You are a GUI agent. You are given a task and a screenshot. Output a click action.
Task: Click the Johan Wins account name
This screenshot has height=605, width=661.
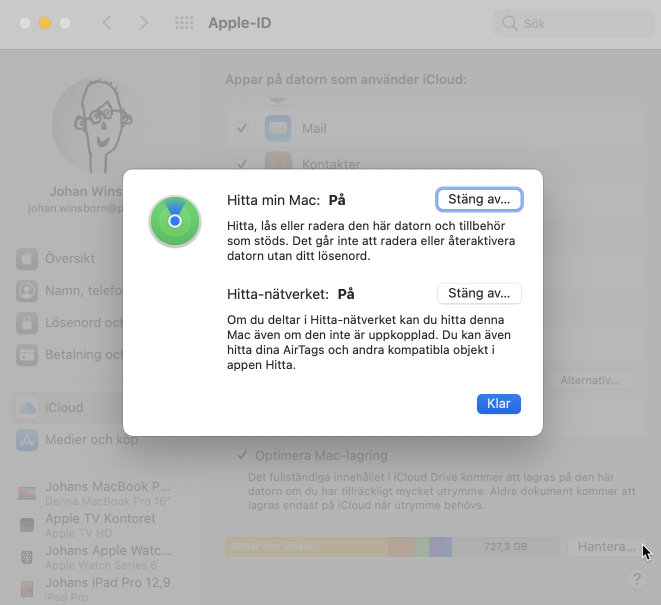coord(86,191)
